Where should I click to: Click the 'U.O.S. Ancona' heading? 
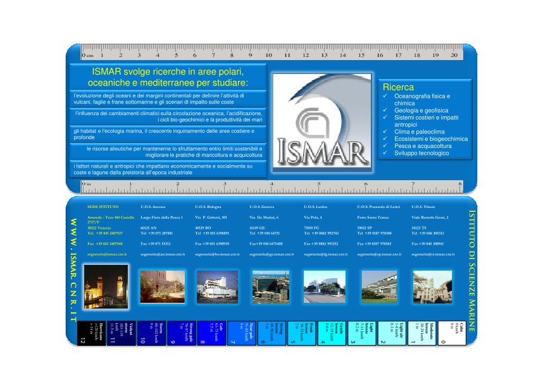[x=153, y=207]
